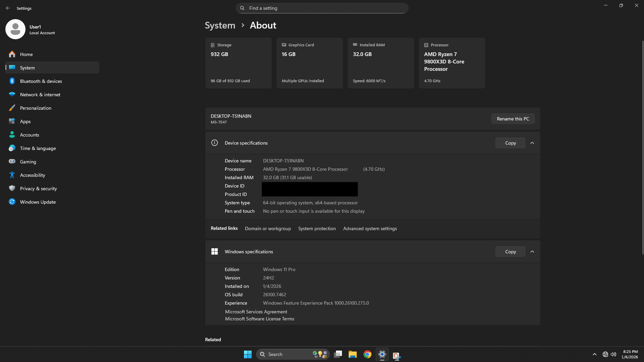Click the Windows logo icon beside Windows specifications
Screen dimensions: 644x362
(x=214, y=252)
